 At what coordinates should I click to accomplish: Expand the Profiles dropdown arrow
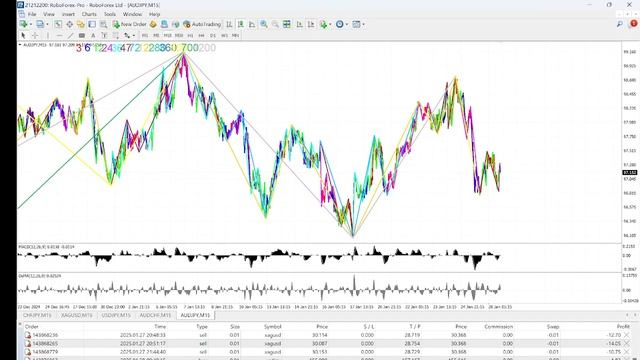tap(47, 24)
